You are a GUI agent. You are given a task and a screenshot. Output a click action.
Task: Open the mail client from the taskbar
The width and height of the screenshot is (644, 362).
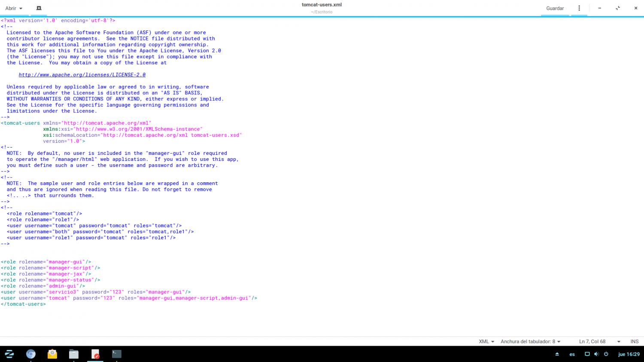tap(52, 354)
